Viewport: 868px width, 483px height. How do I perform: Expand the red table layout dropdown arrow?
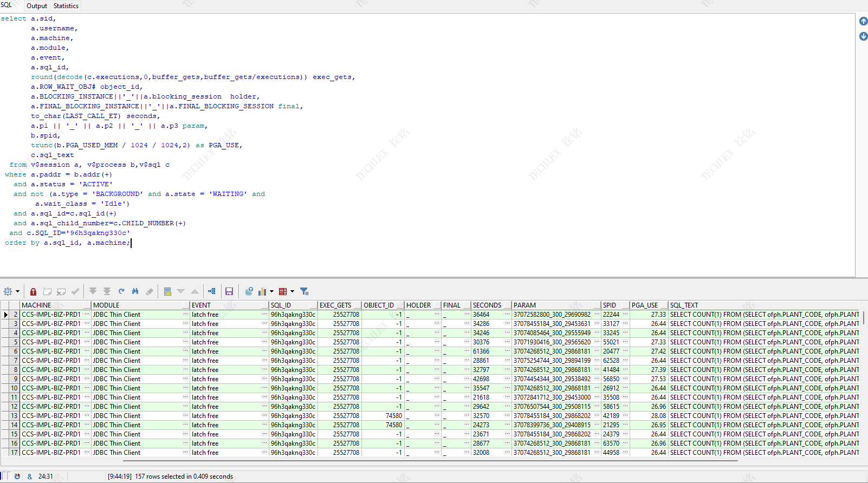[x=292, y=291]
